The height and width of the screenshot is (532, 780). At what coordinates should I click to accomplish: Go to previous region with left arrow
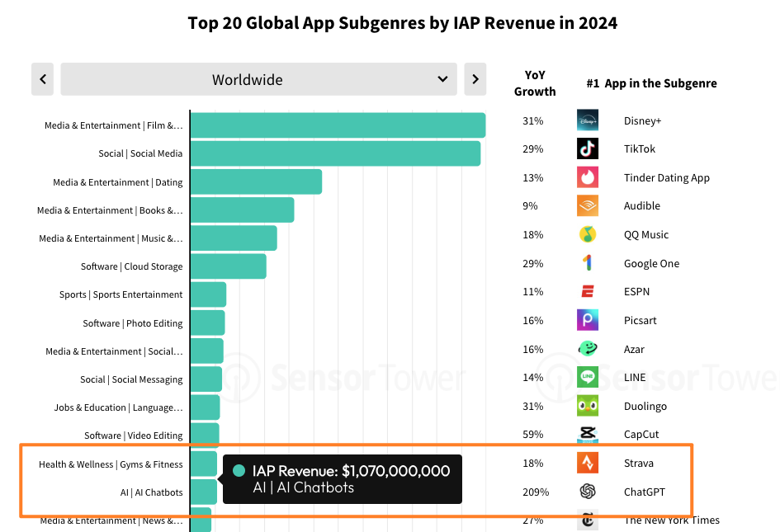click(43, 80)
